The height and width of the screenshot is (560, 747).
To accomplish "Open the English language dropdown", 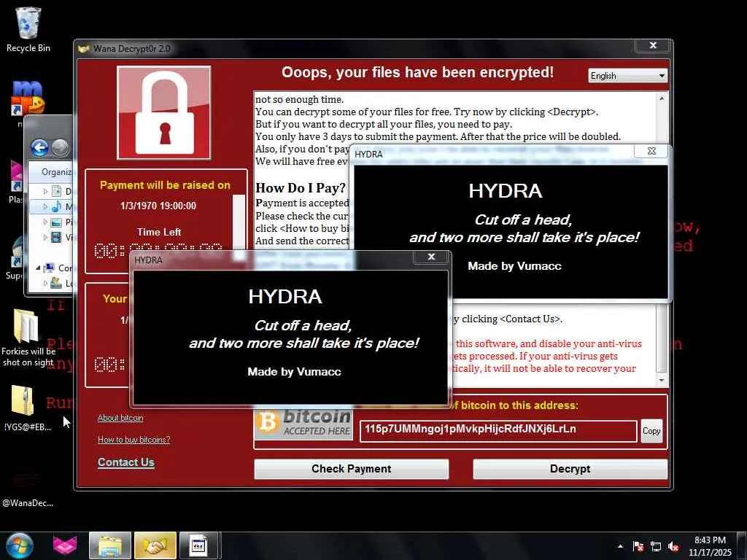I will point(628,76).
